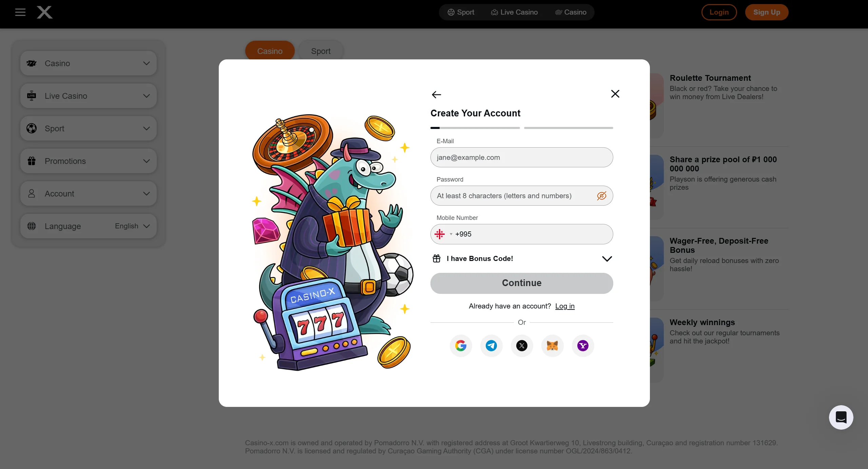Toggle password visibility eye icon
Screen dimensions: 868x469
601,196
